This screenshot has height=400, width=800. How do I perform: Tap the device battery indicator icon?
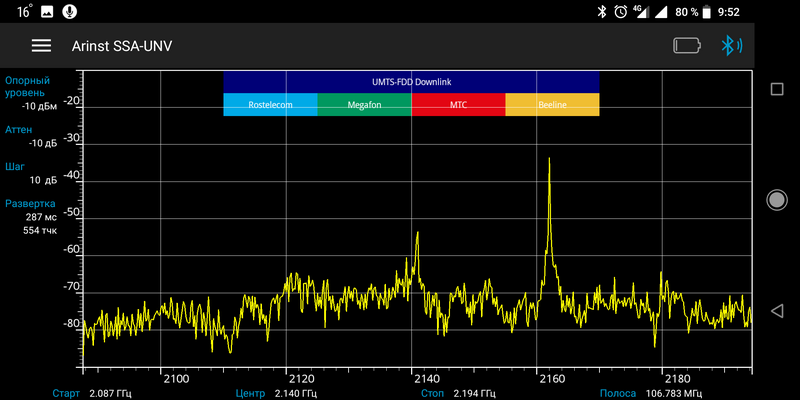click(687, 46)
